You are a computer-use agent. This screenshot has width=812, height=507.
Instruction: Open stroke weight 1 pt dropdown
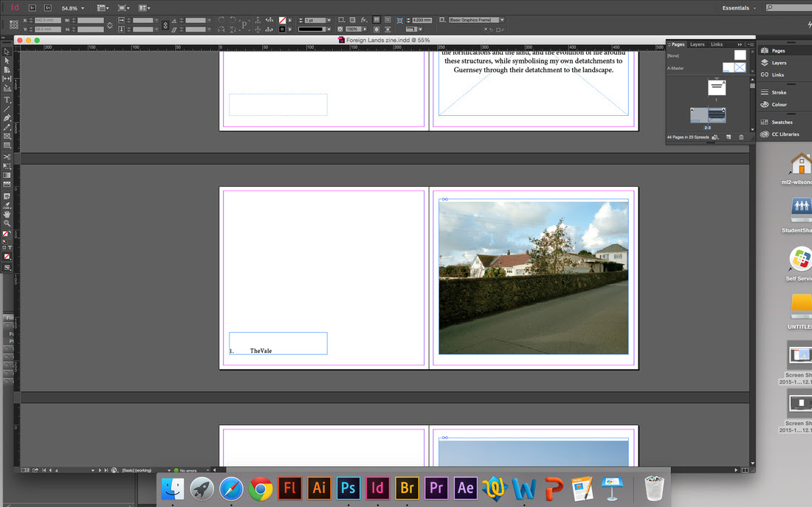(x=328, y=20)
